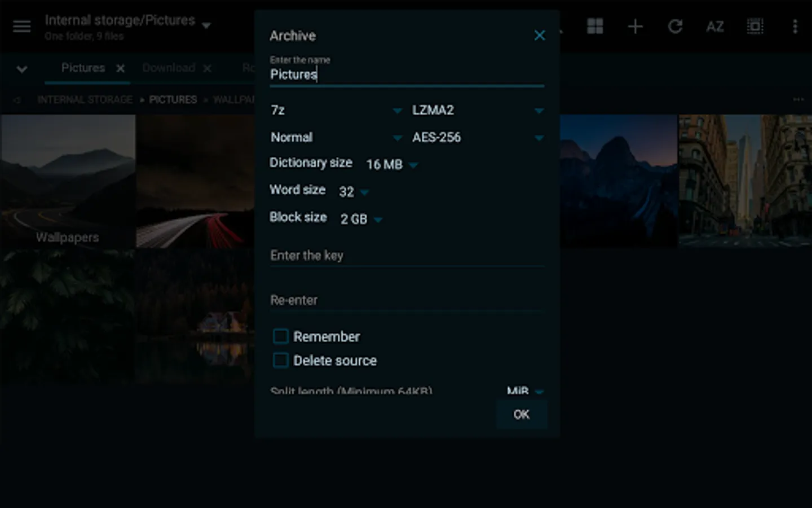Enable the Delete source checkbox
The height and width of the screenshot is (508, 812).
pos(281,360)
